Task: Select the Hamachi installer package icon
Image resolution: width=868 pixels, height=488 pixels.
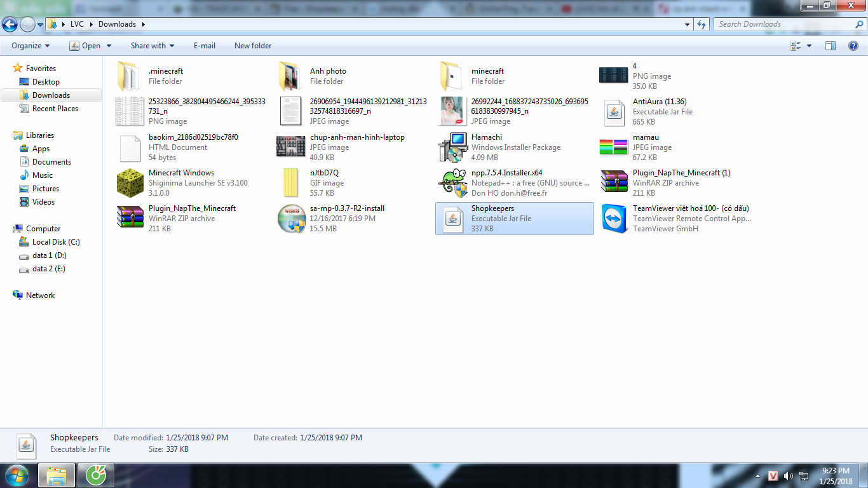Action: pyautogui.click(x=452, y=147)
